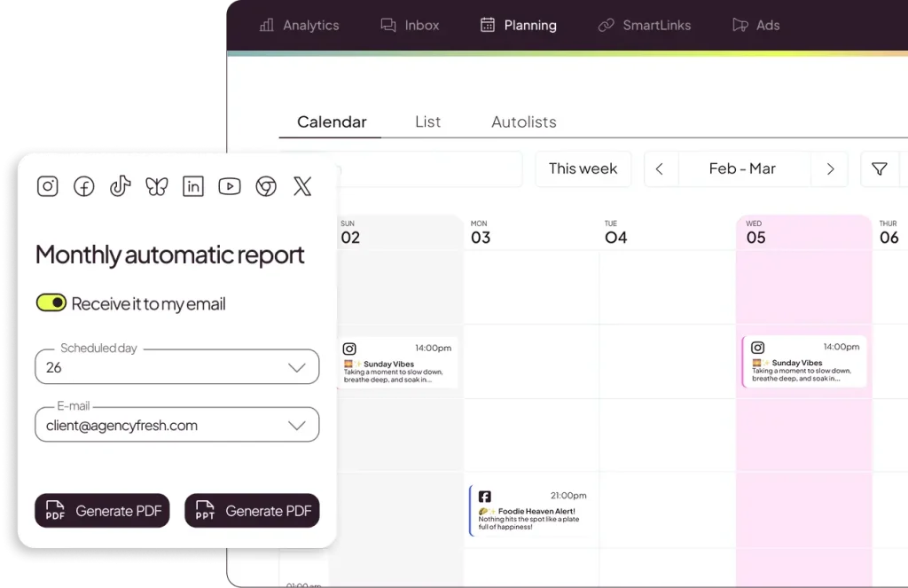Image resolution: width=908 pixels, height=588 pixels.
Task: Open the Analytics menu
Action: [299, 25]
